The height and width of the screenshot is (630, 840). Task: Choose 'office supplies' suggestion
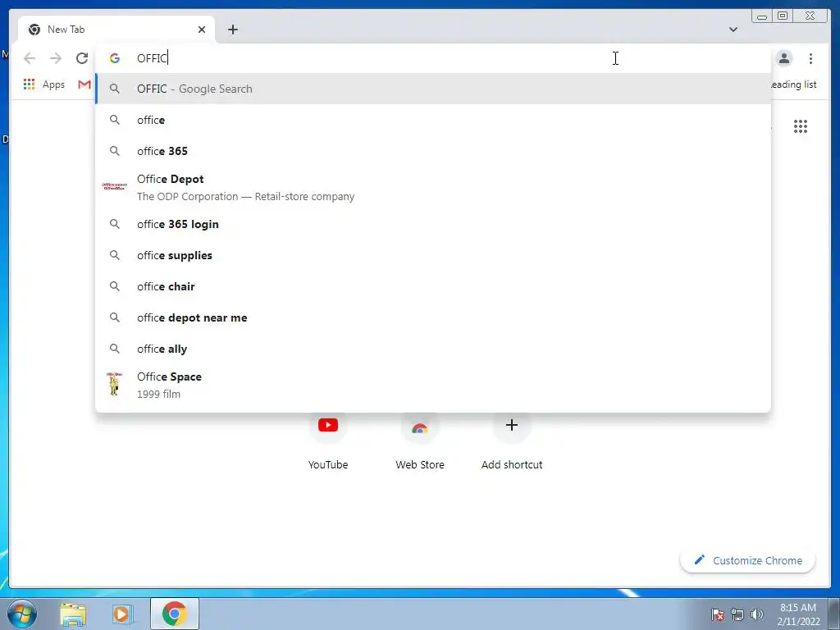[433, 255]
